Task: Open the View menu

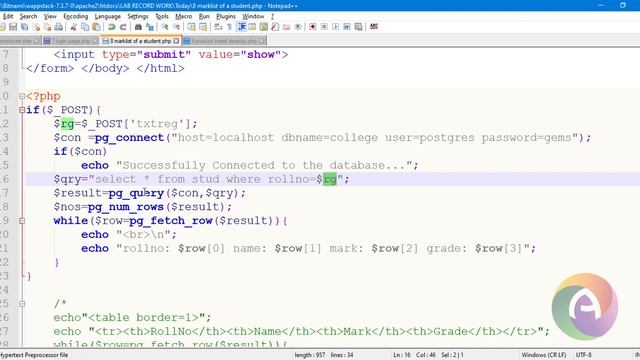Action: (x=50, y=16)
